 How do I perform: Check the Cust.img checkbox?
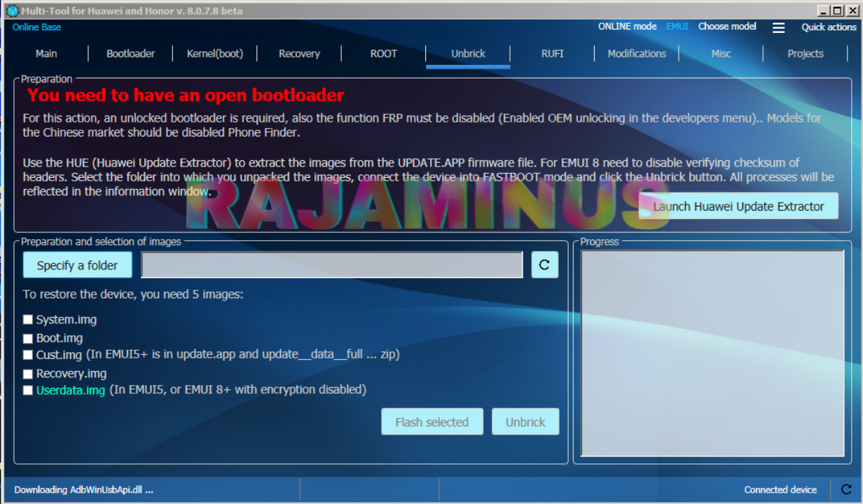tap(28, 355)
